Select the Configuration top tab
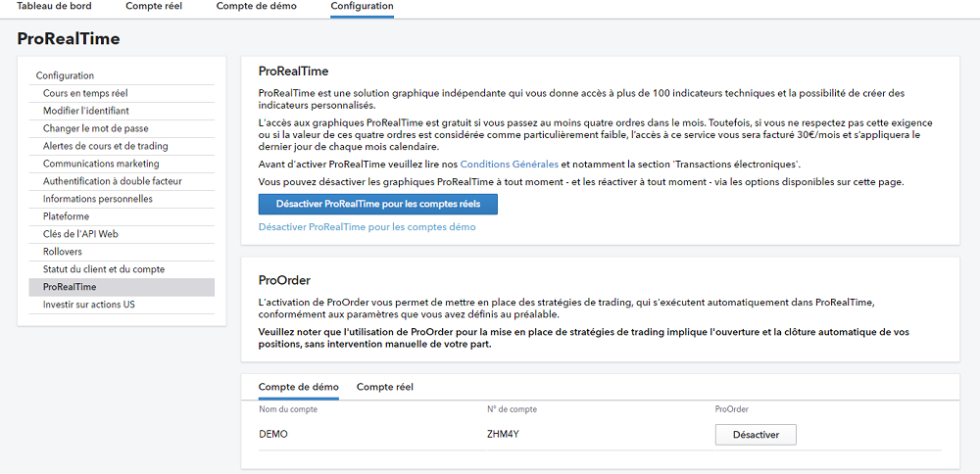The height and width of the screenshot is (474, 980). (x=362, y=7)
